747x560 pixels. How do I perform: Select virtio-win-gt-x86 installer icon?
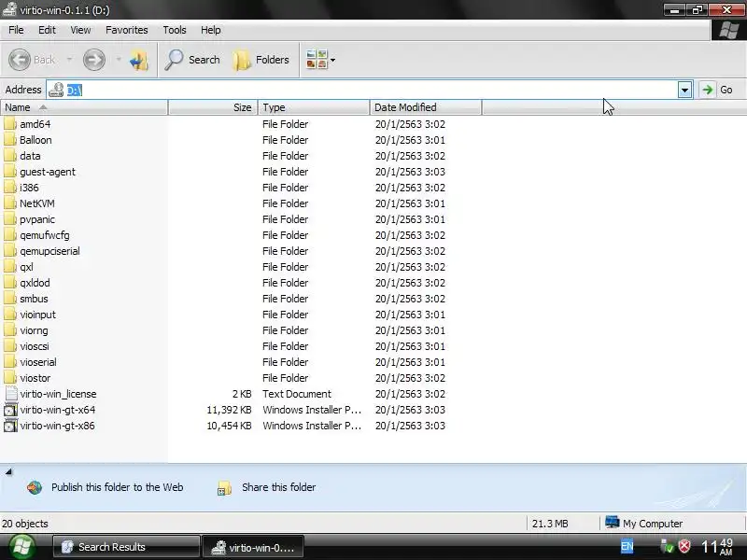[x=10, y=426]
